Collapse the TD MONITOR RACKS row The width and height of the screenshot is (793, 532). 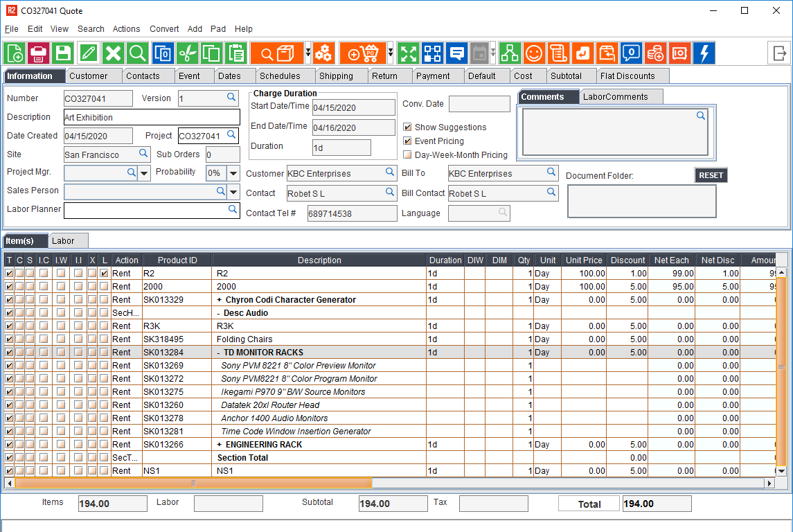click(219, 353)
